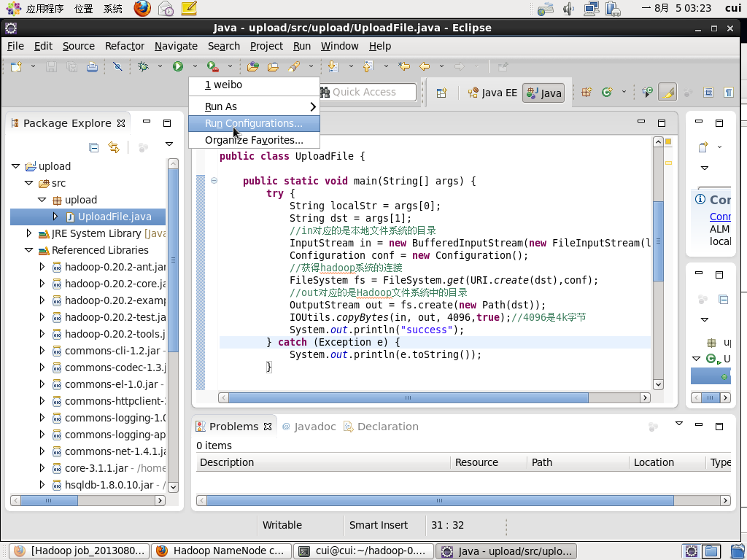Launch Firefox from the top panel
The width and height of the screenshot is (747, 560).
142,9
